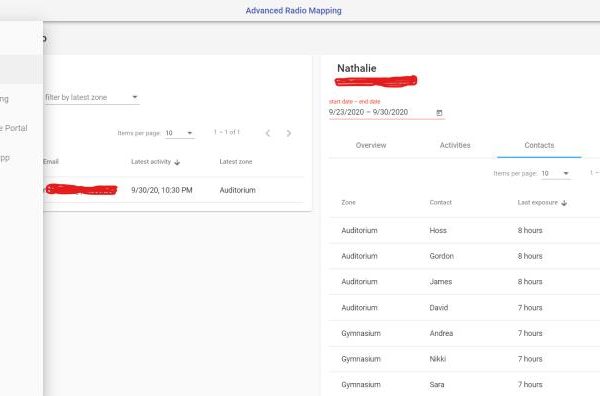Click the Latest zone column header
This screenshot has height=396, width=600.
click(236, 162)
